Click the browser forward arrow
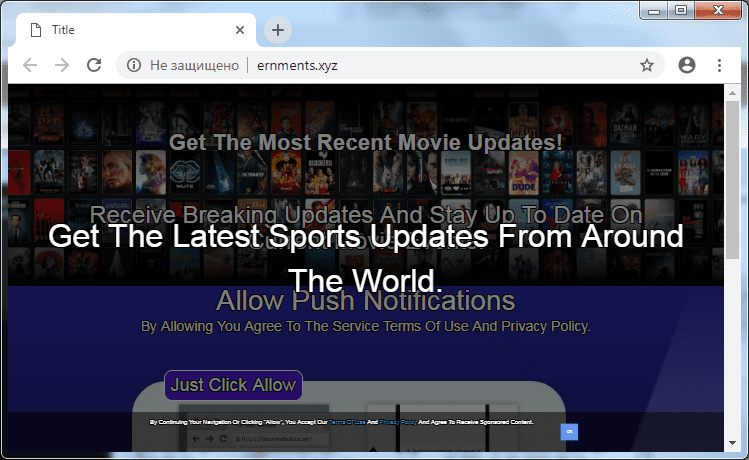749x460 pixels. [62, 65]
